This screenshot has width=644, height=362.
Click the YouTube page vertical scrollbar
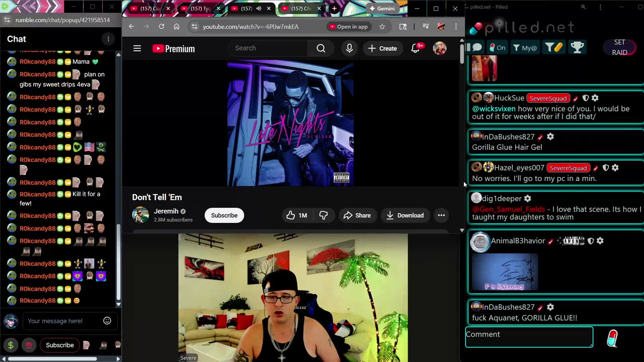pyautogui.click(x=461, y=54)
